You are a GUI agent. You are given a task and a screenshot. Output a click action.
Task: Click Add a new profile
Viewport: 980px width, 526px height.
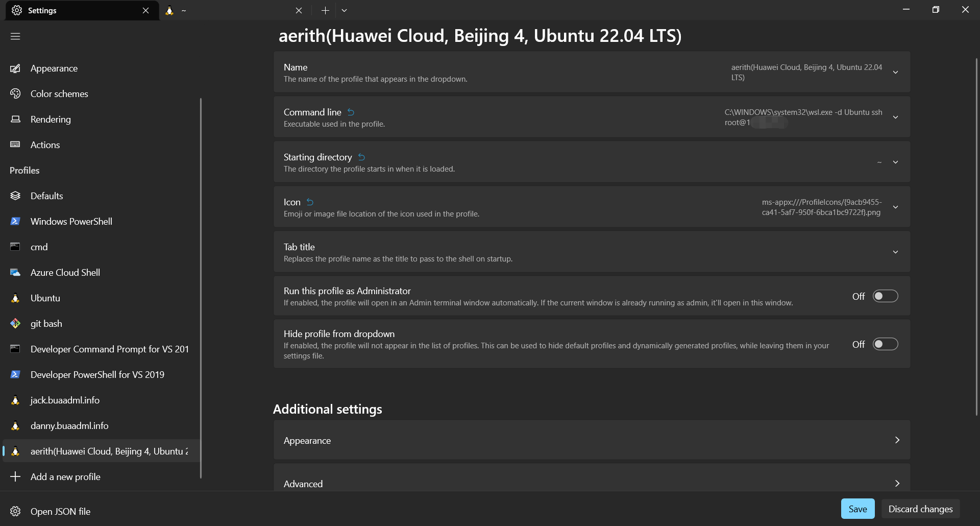point(101,477)
